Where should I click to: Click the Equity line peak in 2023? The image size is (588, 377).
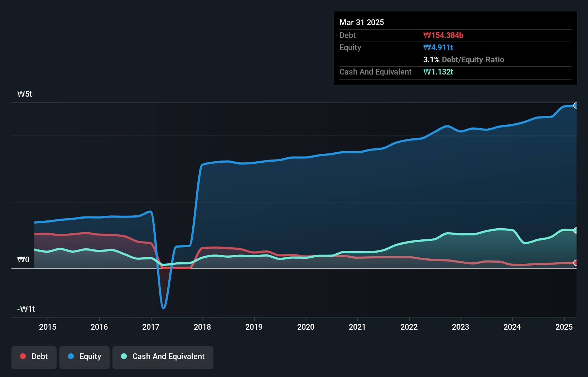tap(446, 126)
